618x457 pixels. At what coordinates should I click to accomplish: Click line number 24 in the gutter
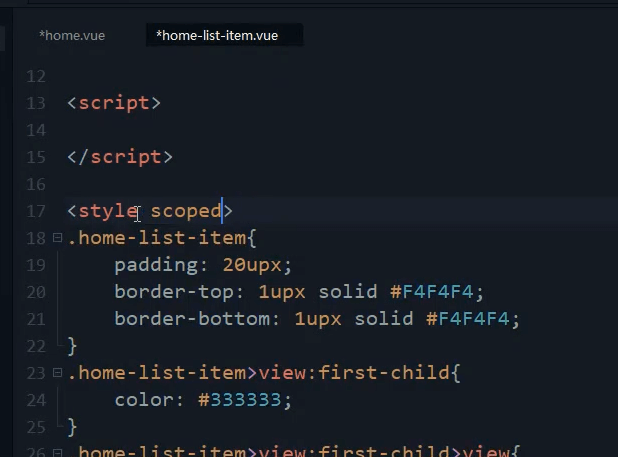pos(36,400)
